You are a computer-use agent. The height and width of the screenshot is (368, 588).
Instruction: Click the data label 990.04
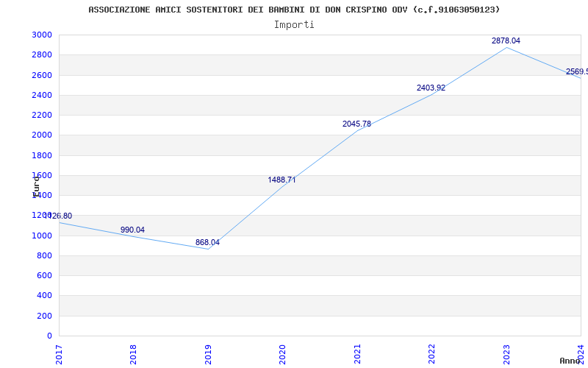tap(132, 230)
